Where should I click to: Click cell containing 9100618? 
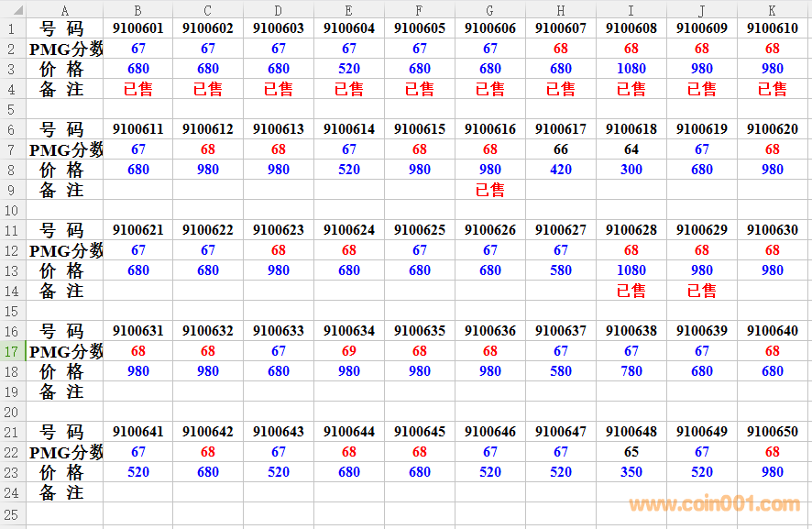tap(631, 129)
